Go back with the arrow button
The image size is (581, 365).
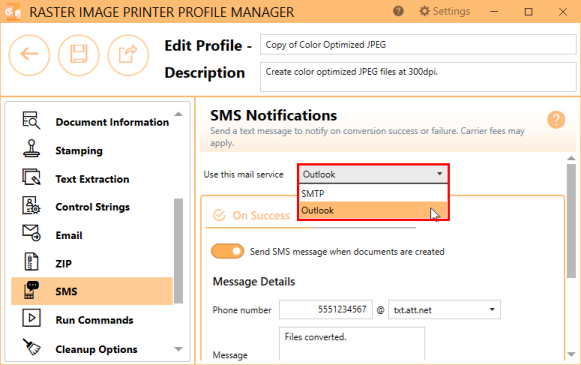click(29, 55)
